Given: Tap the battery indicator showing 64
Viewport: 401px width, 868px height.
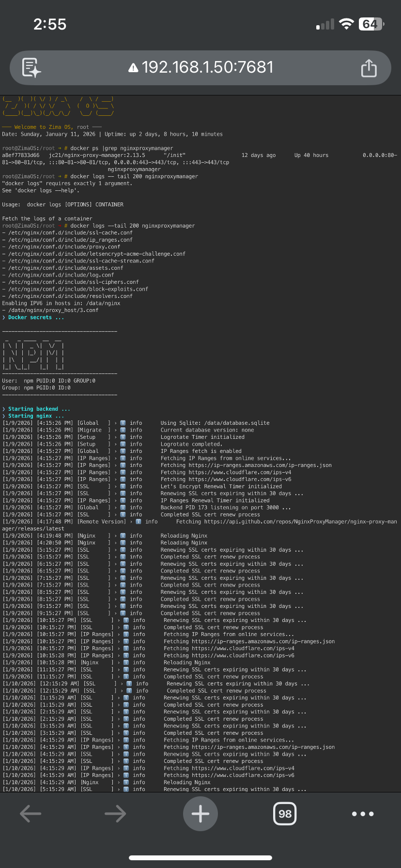Looking at the screenshot, I should click(x=371, y=24).
